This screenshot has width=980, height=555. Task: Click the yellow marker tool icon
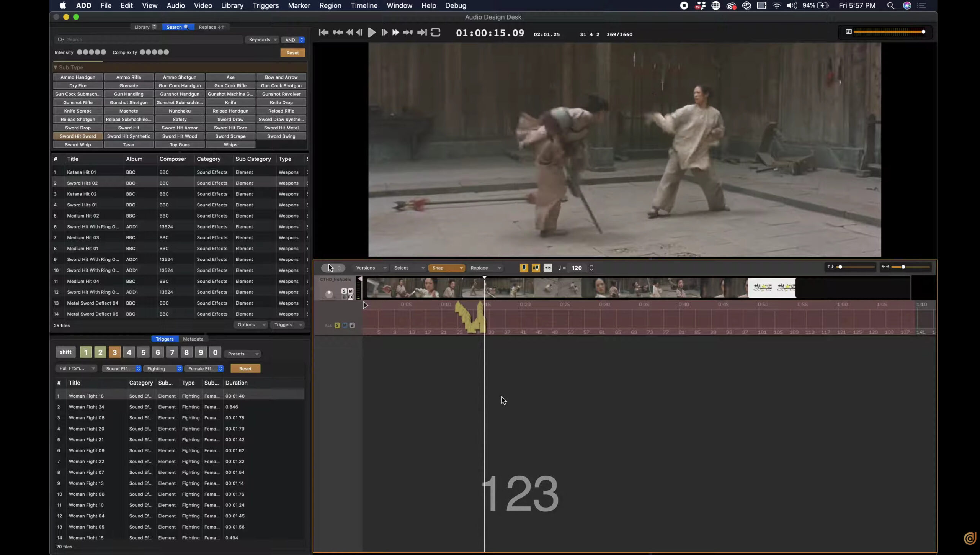(524, 268)
